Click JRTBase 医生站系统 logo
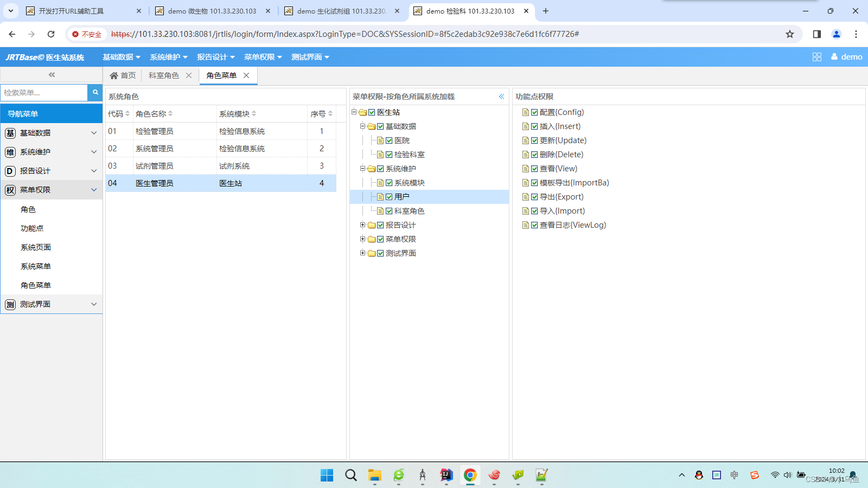868x488 pixels. point(45,57)
